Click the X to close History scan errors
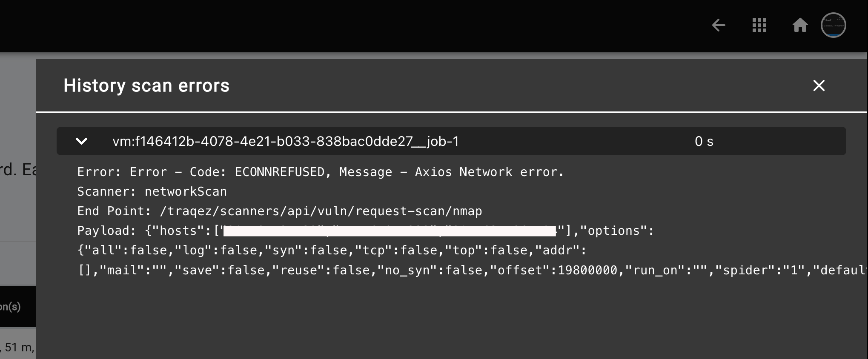 819,85
